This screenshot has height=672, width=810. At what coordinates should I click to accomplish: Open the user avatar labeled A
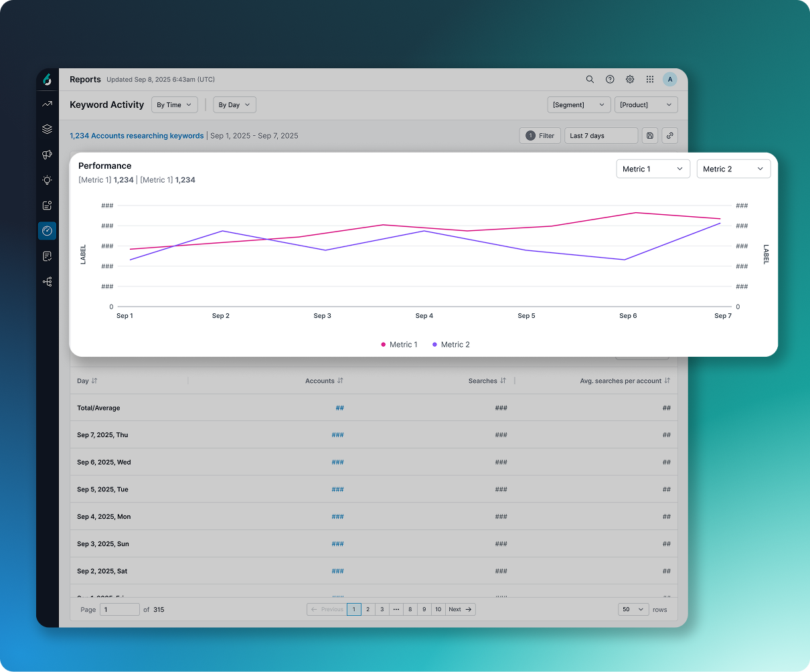point(670,79)
